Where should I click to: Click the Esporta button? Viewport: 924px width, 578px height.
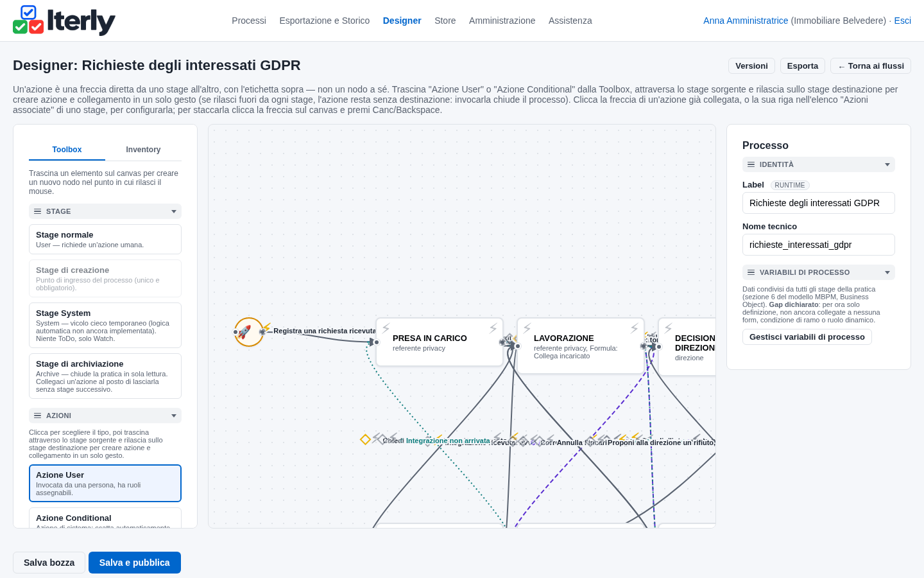[803, 66]
